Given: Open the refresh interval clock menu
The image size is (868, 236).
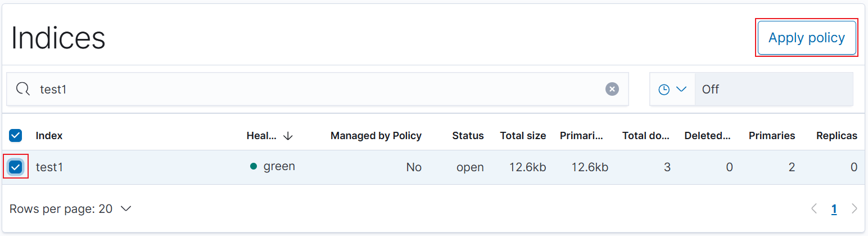Looking at the screenshot, I should (672, 89).
